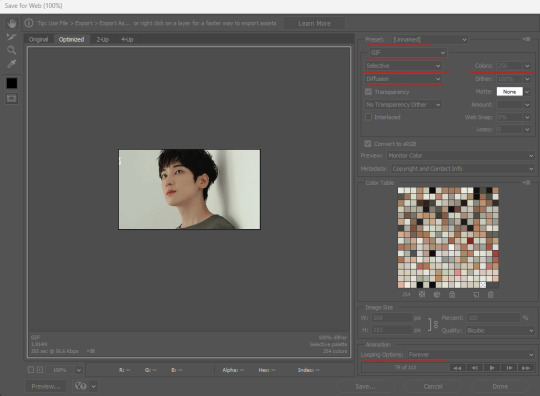
Task: Switch to the 4-Up tab
Action: point(127,39)
